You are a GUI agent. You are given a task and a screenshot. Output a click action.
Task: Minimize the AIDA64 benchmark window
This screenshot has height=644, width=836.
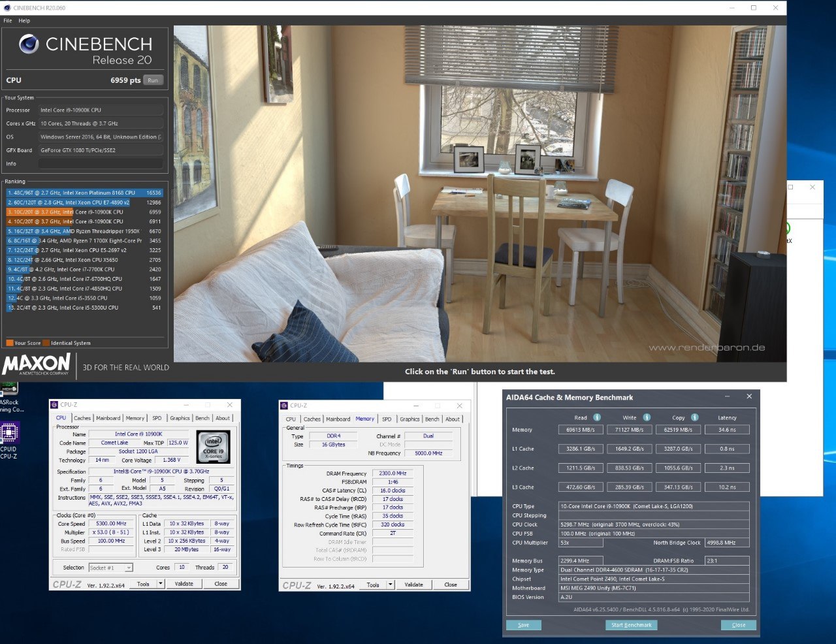(x=728, y=396)
